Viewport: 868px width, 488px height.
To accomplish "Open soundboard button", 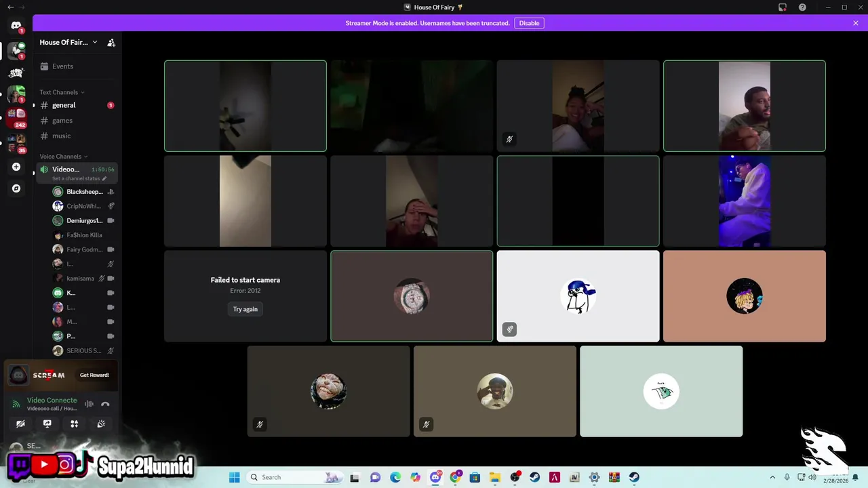I will [x=101, y=424].
